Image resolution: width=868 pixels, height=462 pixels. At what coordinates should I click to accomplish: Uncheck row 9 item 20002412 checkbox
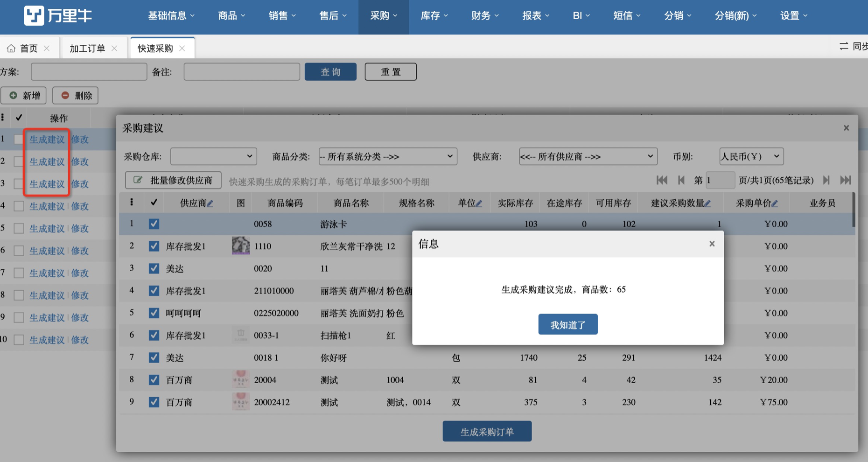point(154,402)
